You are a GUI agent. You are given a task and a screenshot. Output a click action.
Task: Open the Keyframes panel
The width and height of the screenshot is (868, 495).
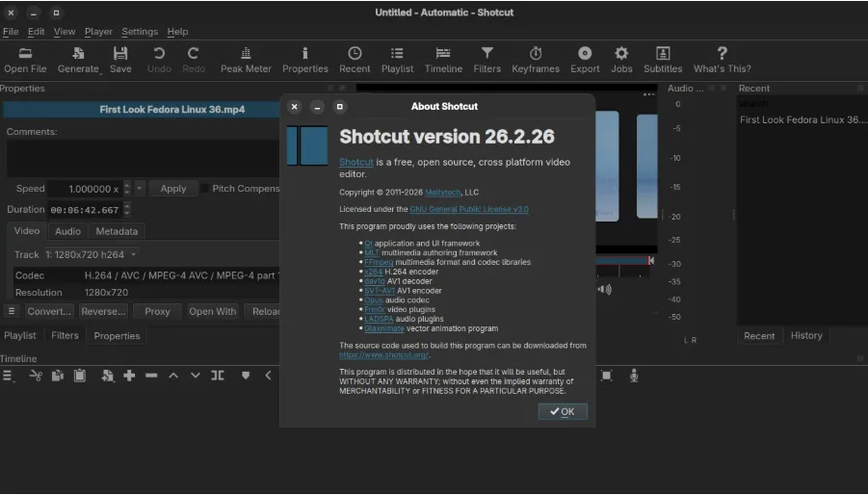click(536, 60)
